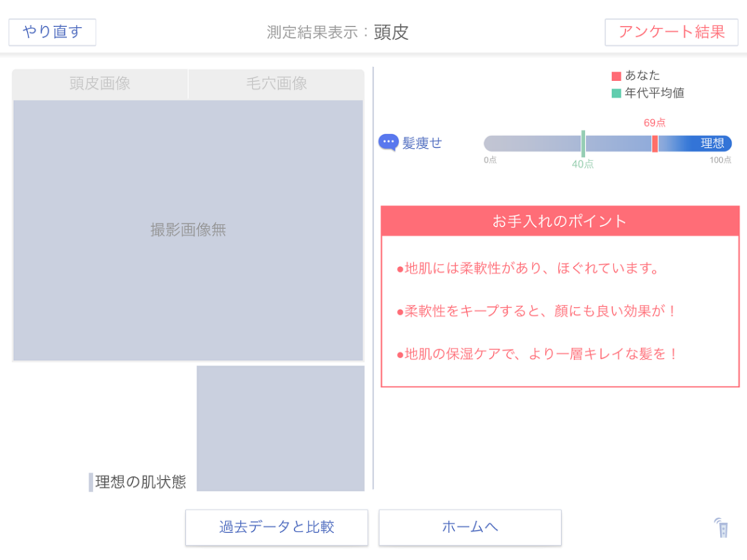Select the tip about 顔にも良い効果
This screenshot has width=747, height=560.
click(x=537, y=311)
